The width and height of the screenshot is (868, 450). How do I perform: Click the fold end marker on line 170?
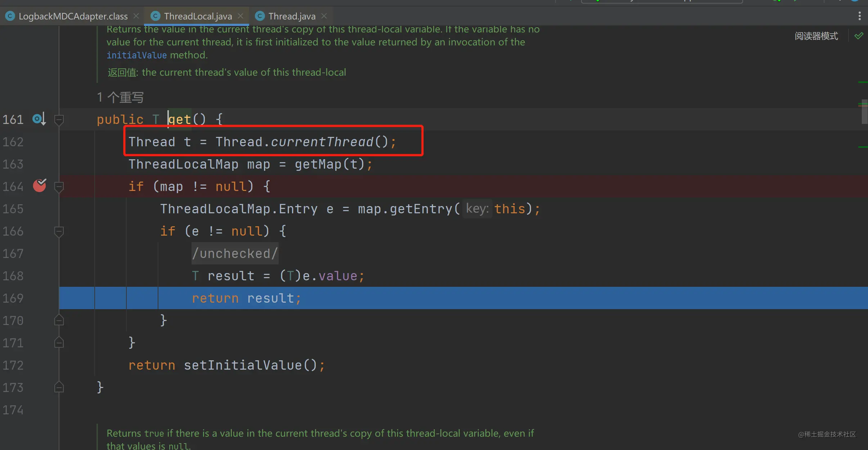(x=59, y=320)
